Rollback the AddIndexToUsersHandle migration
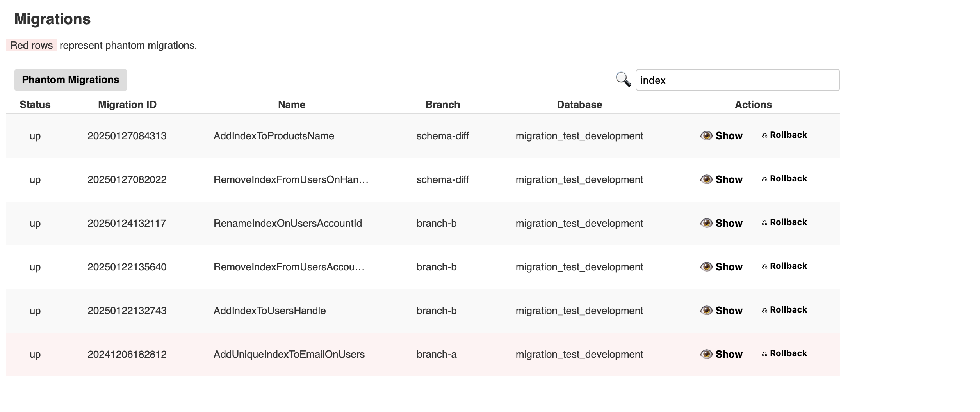The width and height of the screenshot is (980, 412). tap(784, 310)
